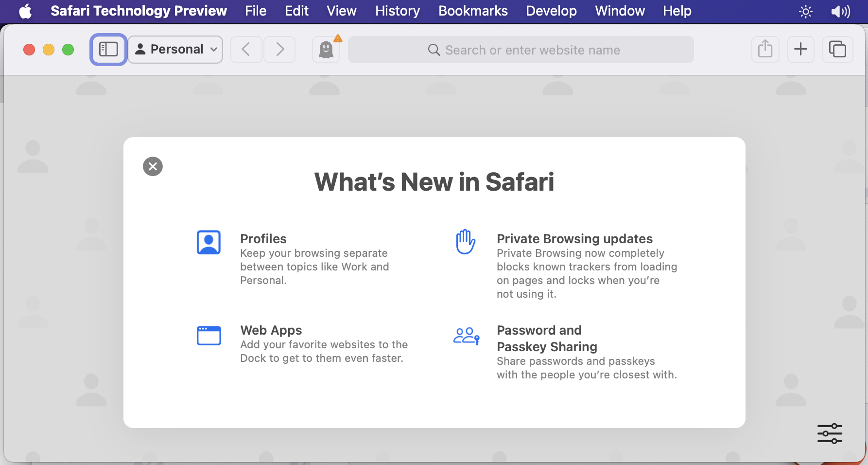868x465 pixels.
Task: Open the Share button in toolbar
Action: (765, 49)
